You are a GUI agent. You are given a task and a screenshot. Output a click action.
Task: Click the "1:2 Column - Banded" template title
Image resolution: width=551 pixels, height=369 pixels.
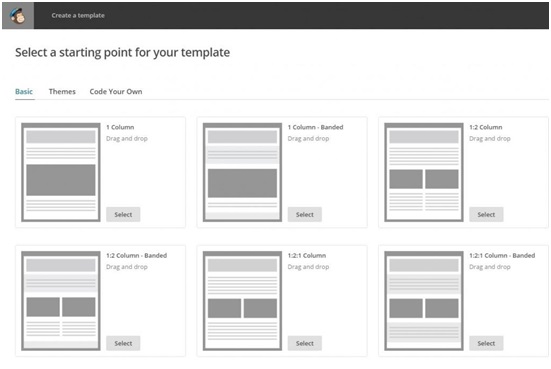[x=137, y=255]
